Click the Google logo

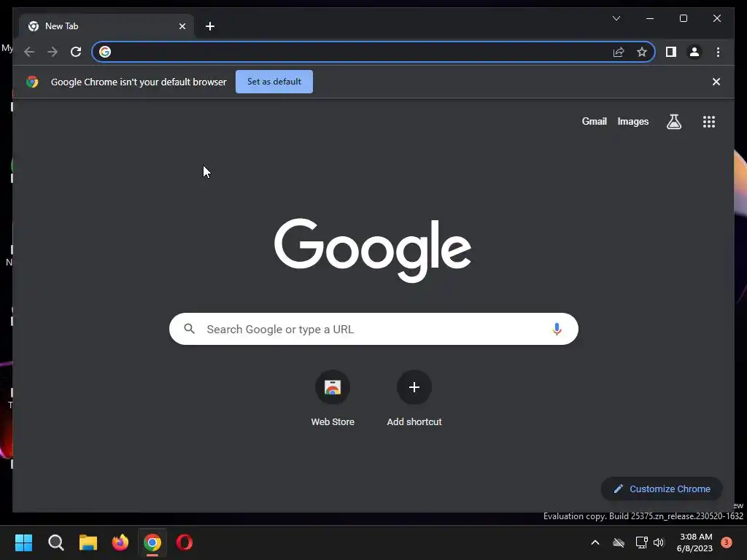pyautogui.click(x=373, y=250)
